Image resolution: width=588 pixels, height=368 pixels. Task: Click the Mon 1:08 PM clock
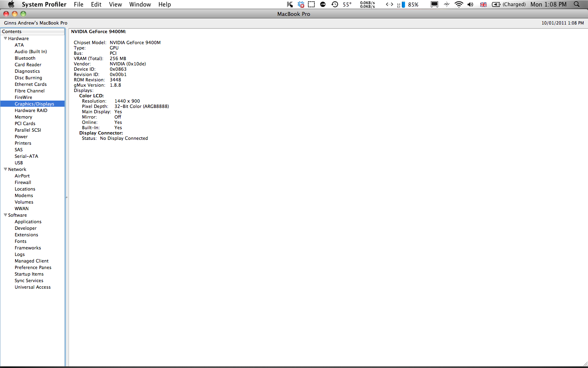[548, 4]
